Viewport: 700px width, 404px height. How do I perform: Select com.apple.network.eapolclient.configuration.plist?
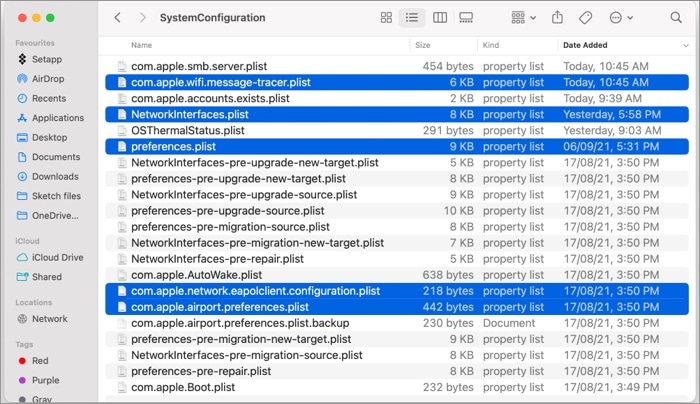tap(397, 292)
